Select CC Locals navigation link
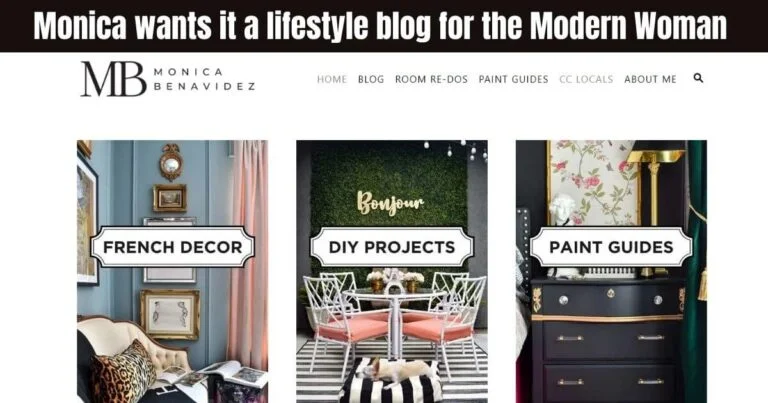This screenshot has height=403, width=768. pos(586,79)
